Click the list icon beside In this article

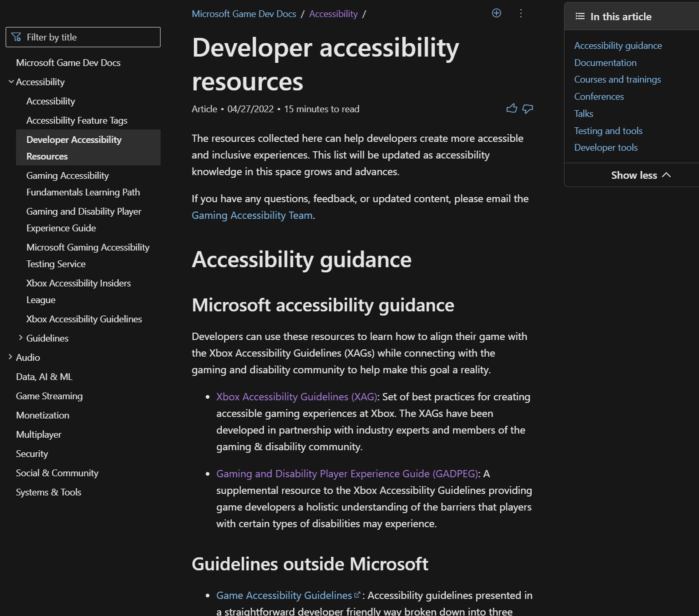click(580, 16)
